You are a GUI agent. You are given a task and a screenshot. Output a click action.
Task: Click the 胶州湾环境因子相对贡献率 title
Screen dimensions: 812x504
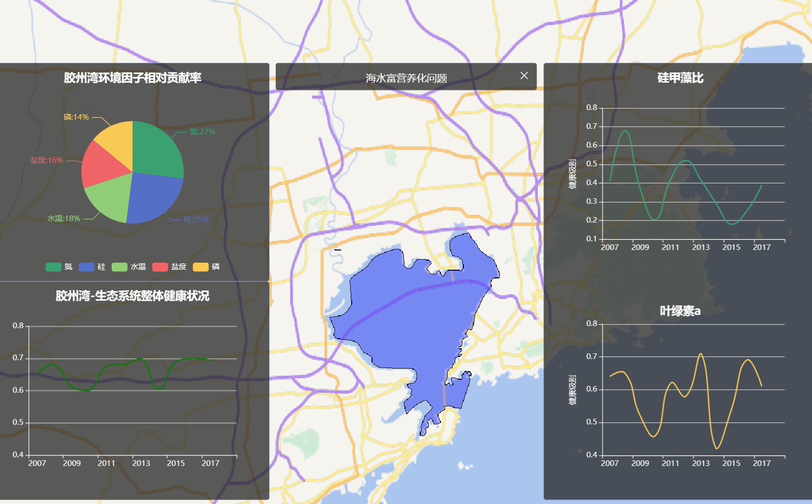(132, 78)
